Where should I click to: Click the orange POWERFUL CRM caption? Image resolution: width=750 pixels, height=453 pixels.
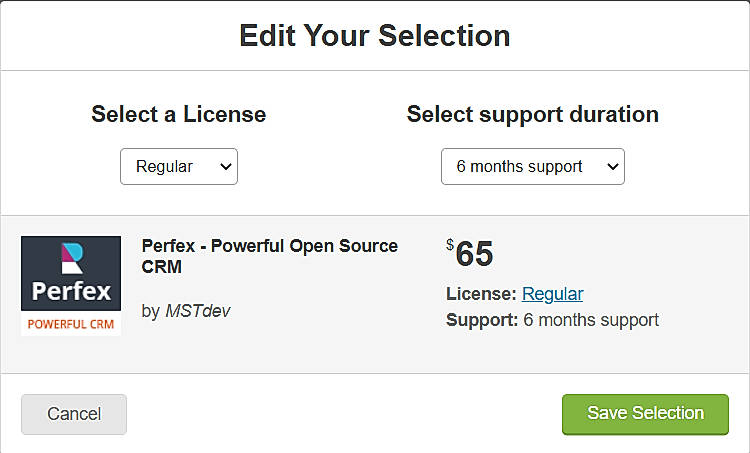(x=70, y=324)
